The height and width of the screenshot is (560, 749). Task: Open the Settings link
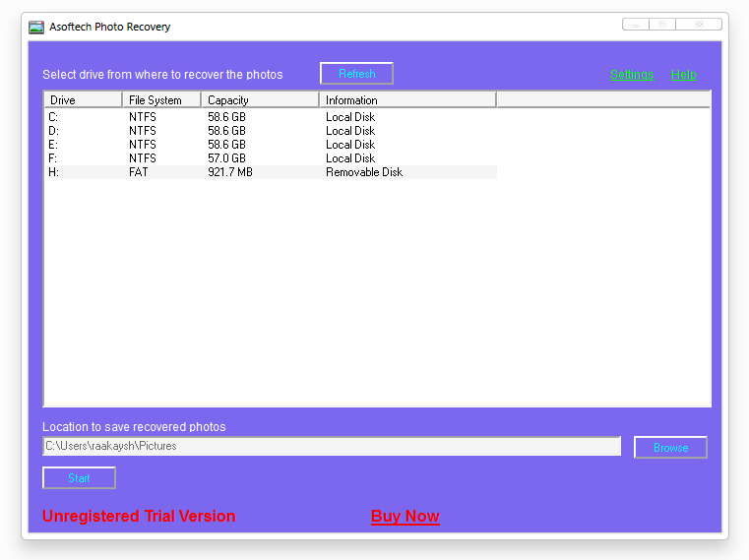(x=632, y=75)
